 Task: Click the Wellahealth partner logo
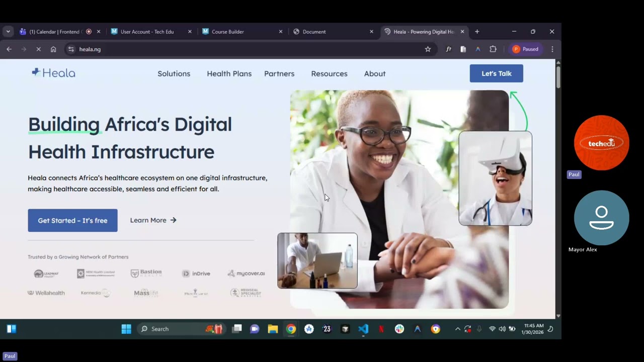[x=46, y=293]
